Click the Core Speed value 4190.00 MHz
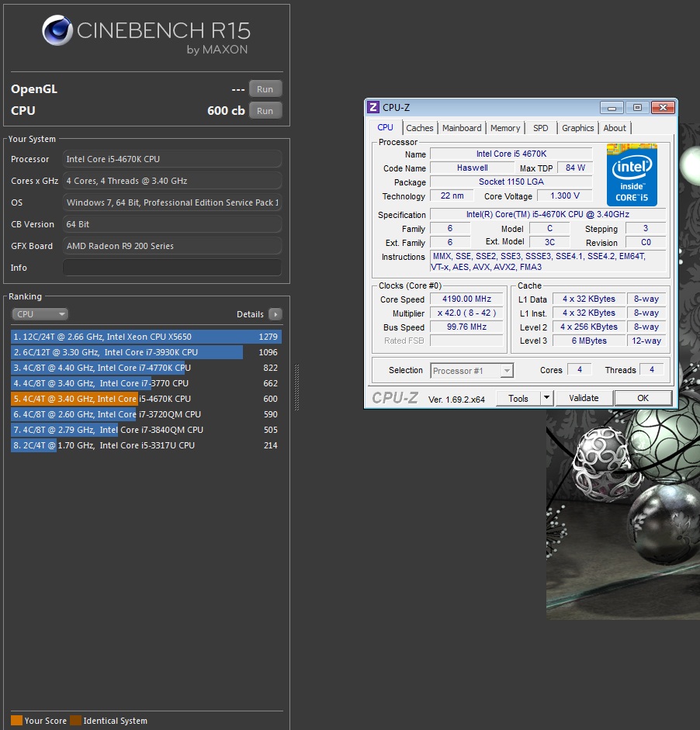Viewport: 700px width, 730px height. [466, 299]
